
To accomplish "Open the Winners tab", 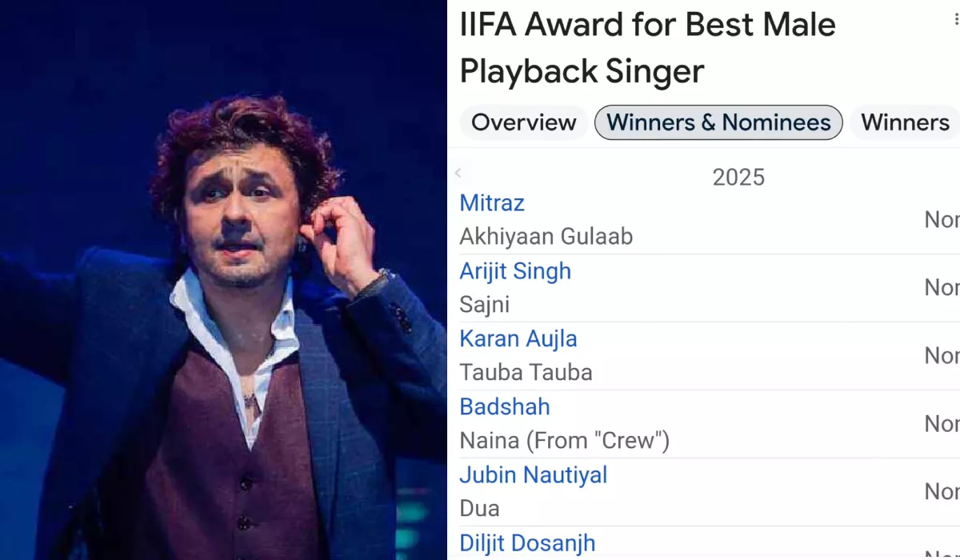I will coord(905,122).
